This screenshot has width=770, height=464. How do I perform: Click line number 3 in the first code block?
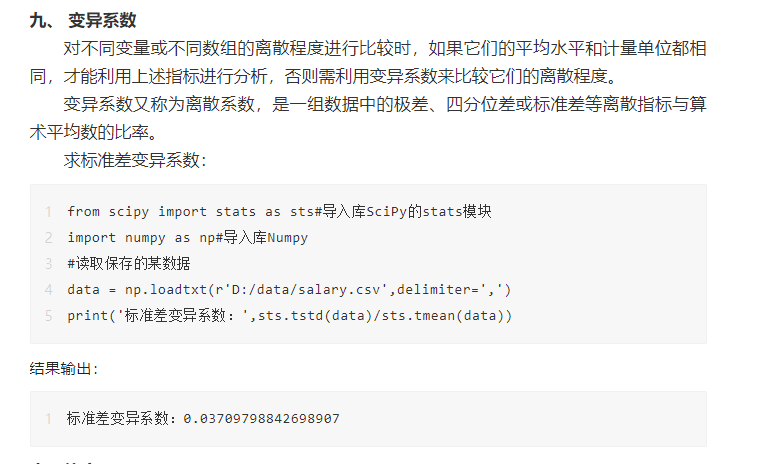[48, 264]
